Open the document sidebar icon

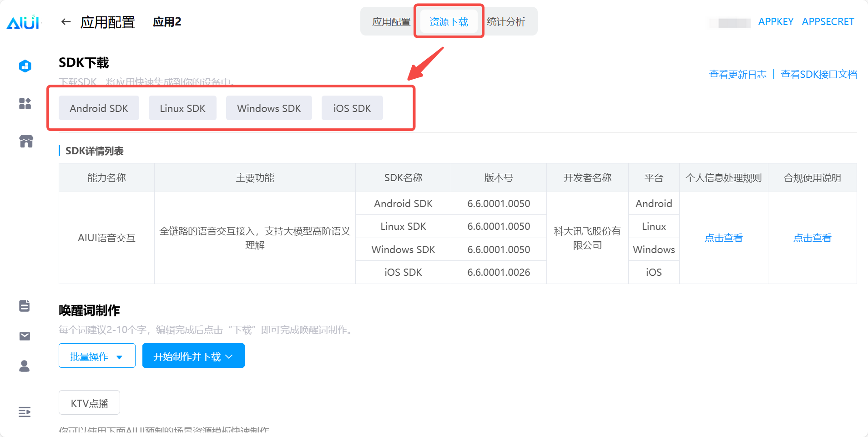point(25,306)
